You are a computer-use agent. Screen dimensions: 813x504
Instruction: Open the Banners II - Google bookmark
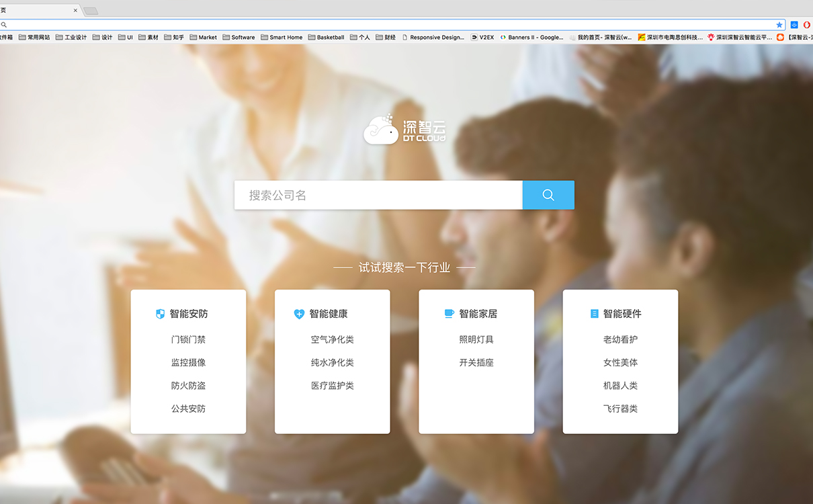pyautogui.click(x=531, y=38)
